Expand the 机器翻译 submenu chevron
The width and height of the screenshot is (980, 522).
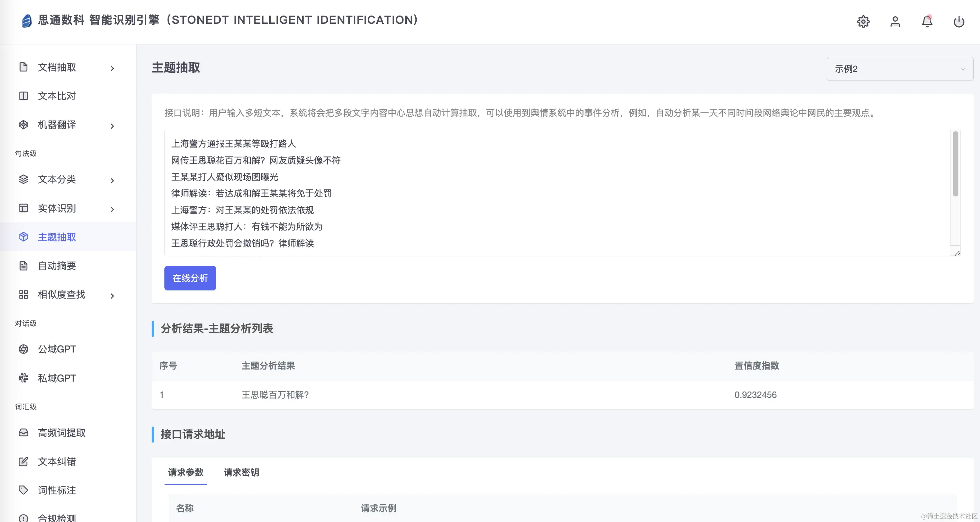[112, 126]
